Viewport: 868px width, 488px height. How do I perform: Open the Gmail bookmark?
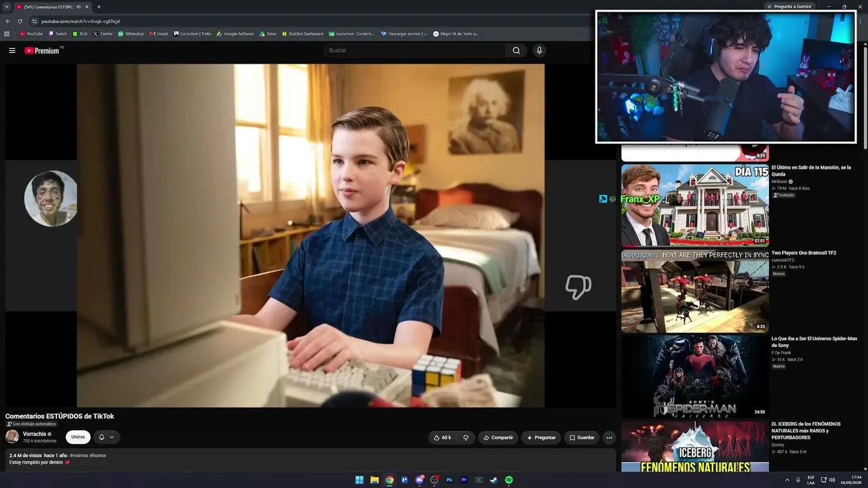pyautogui.click(x=159, y=33)
